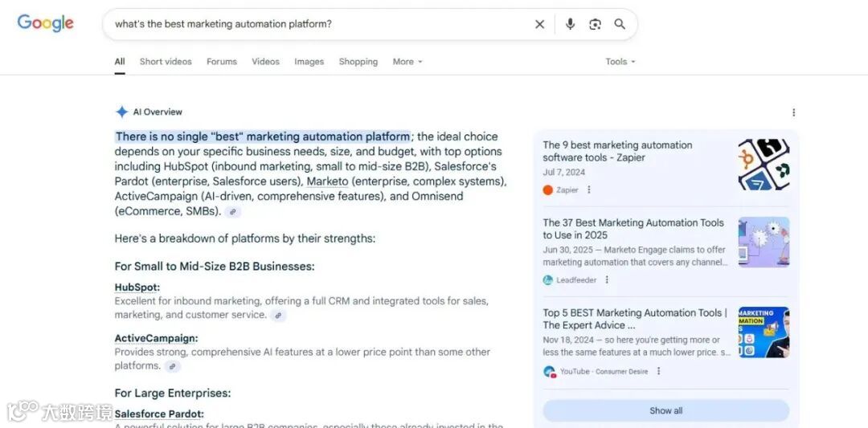Viewport: 868px width, 428px height.
Task: Switch to Shopping tab
Action: coord(358,61)
